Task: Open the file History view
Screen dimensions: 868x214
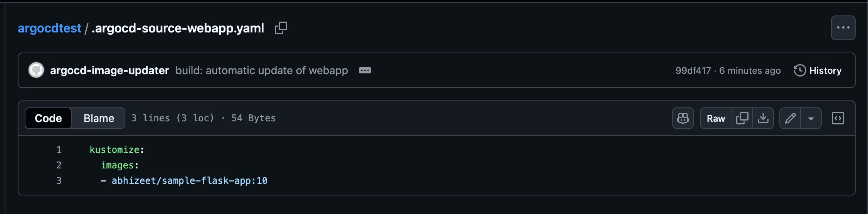Action: (818, 70)
